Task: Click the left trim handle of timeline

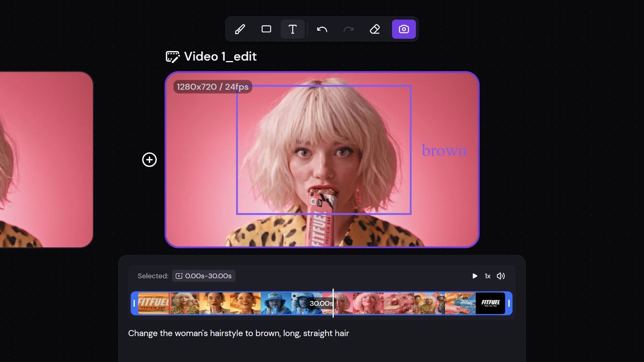Action: coord(134,303)
